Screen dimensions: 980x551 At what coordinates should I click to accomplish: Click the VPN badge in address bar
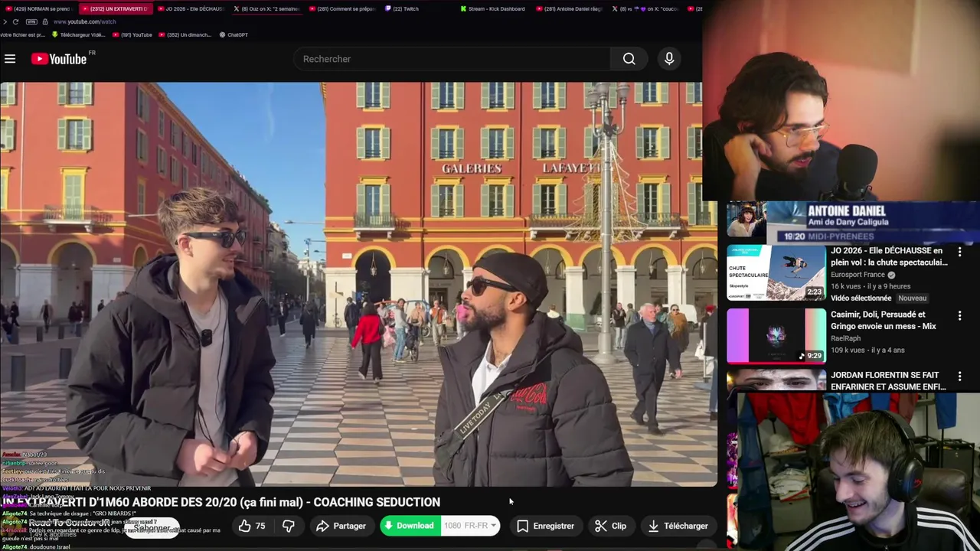(31, 21)
